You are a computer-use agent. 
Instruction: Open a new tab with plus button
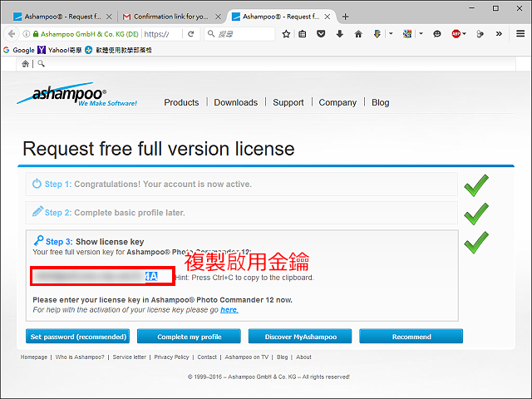coord(346,17)
